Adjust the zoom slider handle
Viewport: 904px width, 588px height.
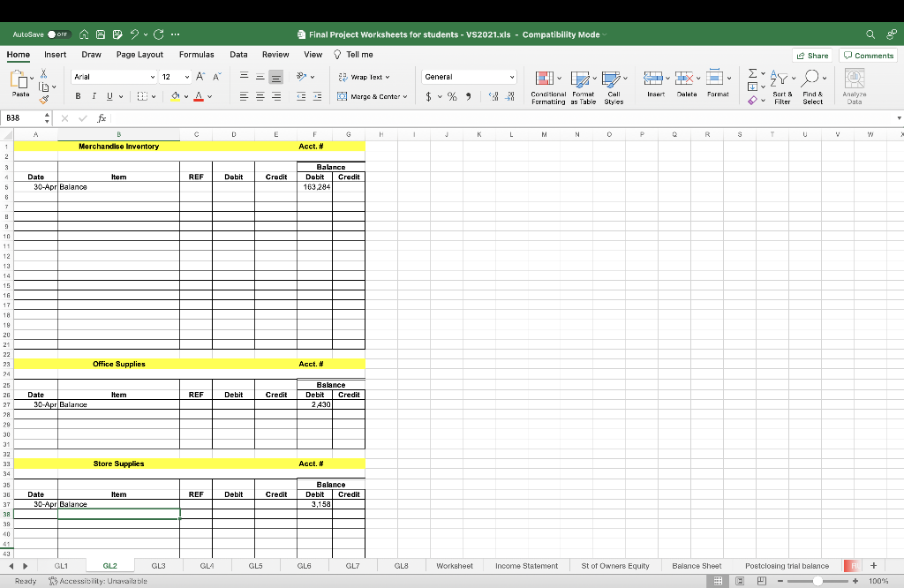(x=817, y=581)
